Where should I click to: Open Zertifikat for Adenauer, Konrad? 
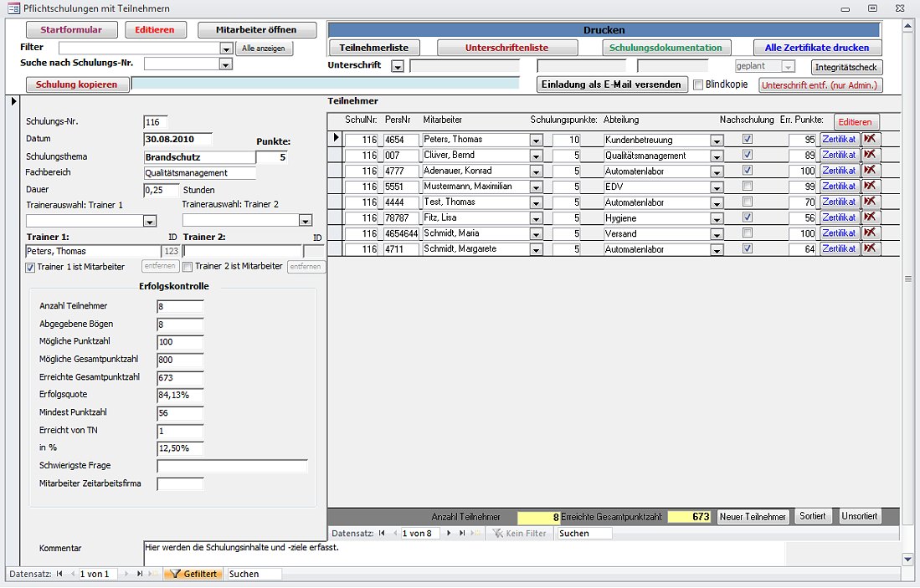(839, 171)
